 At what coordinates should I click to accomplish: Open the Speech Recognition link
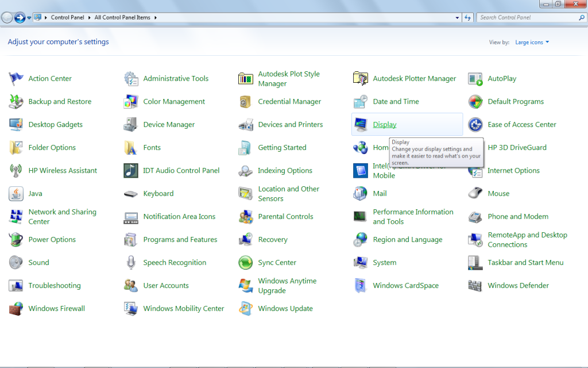click(175, 262)
